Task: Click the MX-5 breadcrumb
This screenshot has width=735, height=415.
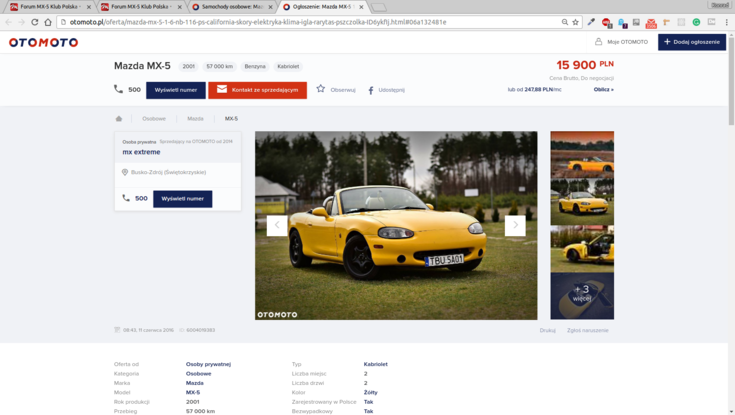Action: click(x=231, y=119)
